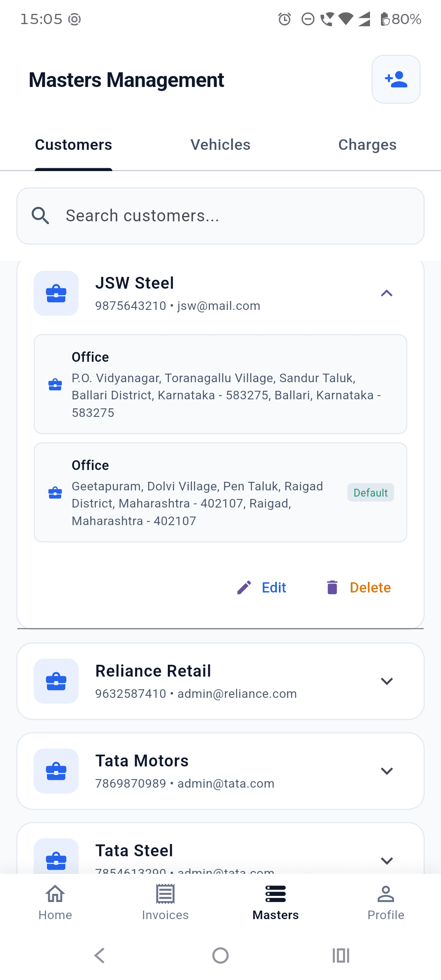Tap do-not-disturb icon in status bar
The image size is (441, 980).
pyautogui.click(x=308, y=19)
